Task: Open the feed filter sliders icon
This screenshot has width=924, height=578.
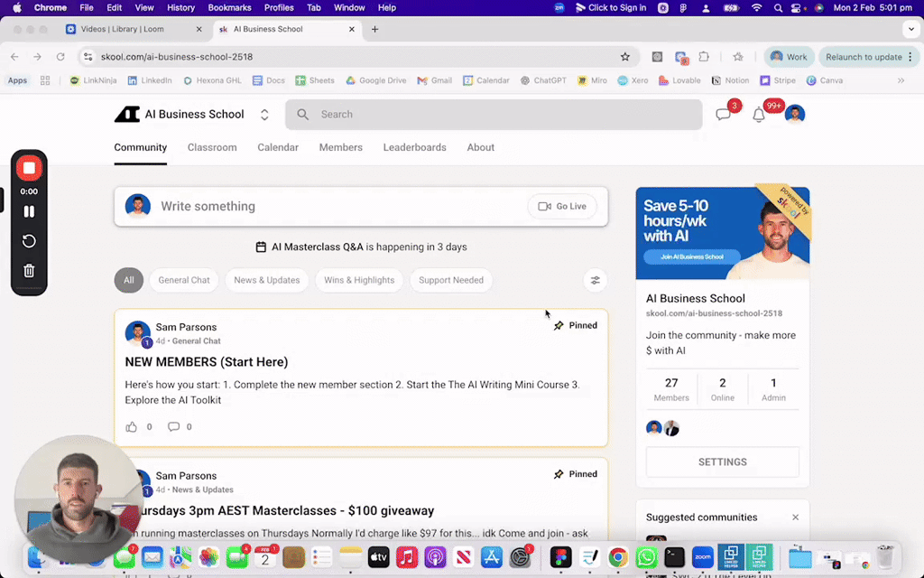Action: tap(596, 280)
